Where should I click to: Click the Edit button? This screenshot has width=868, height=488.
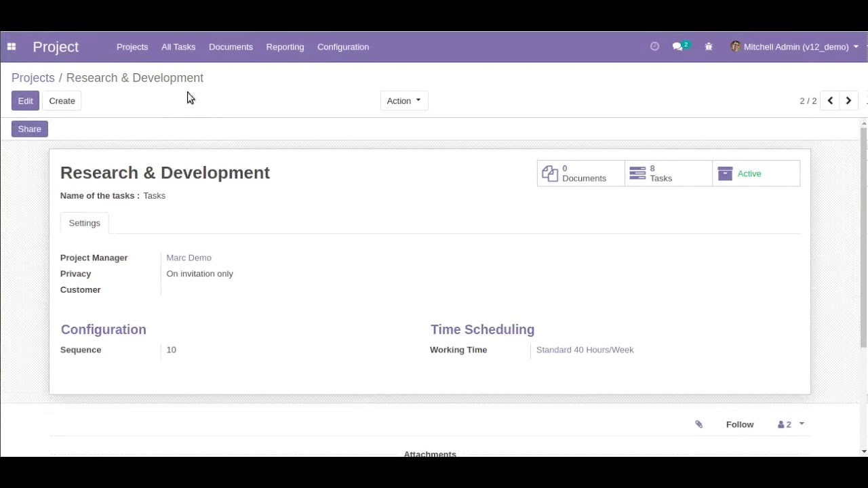(x=25, y=101)
